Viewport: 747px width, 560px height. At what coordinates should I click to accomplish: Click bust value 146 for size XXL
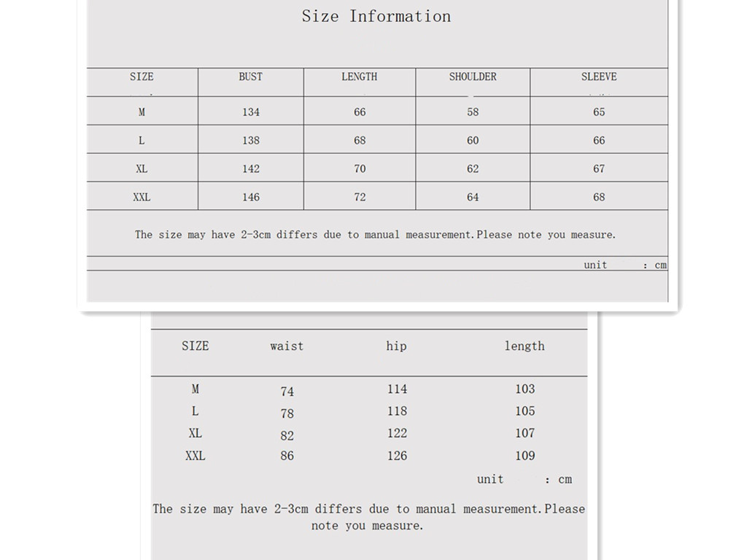coord(251,198)
